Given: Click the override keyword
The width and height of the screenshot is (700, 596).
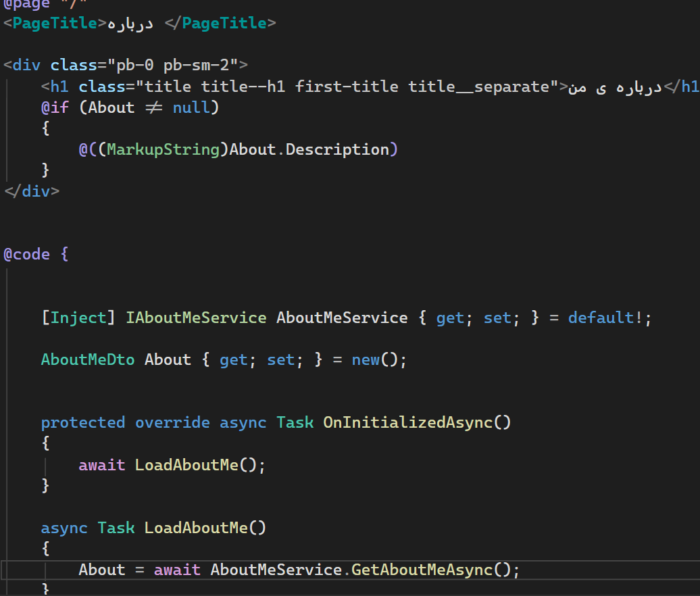Looking at the screenshot, I should click(172, 423).
